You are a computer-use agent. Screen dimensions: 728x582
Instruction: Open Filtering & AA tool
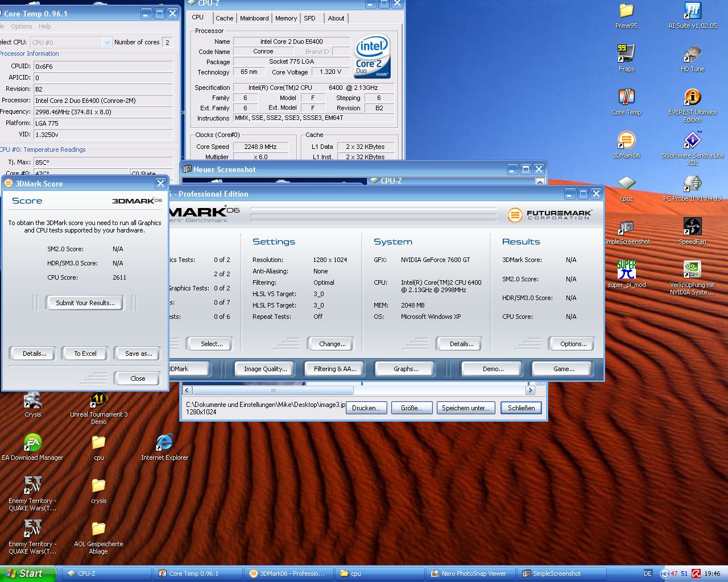point(335,369)
